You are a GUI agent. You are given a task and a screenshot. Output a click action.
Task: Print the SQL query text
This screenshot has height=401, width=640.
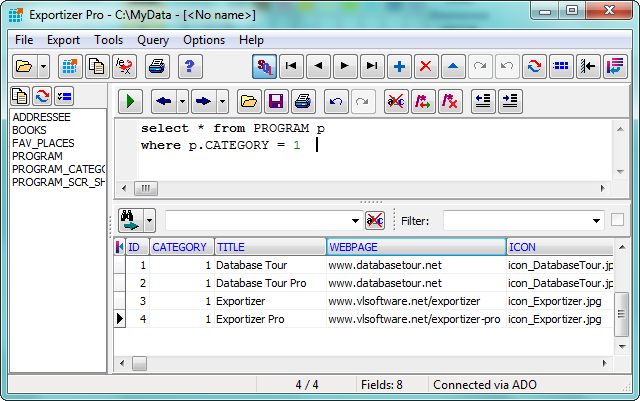[x=303, y=101]
